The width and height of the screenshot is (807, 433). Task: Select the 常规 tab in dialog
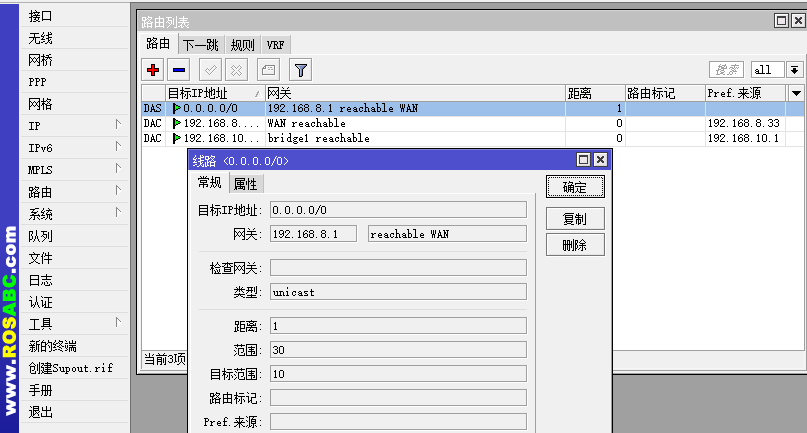pyautogui.click(x=209, y=182)
